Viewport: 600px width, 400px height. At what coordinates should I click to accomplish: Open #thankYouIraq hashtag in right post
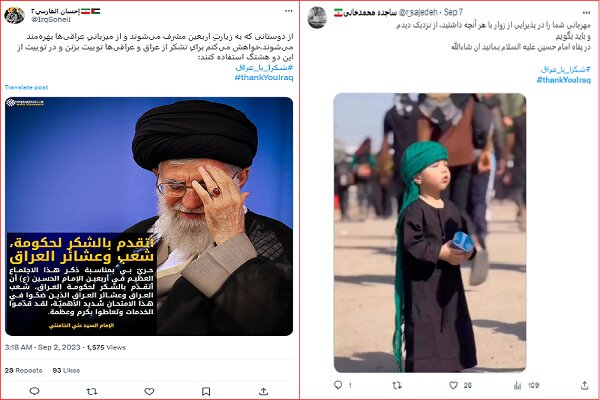point(563,80)
